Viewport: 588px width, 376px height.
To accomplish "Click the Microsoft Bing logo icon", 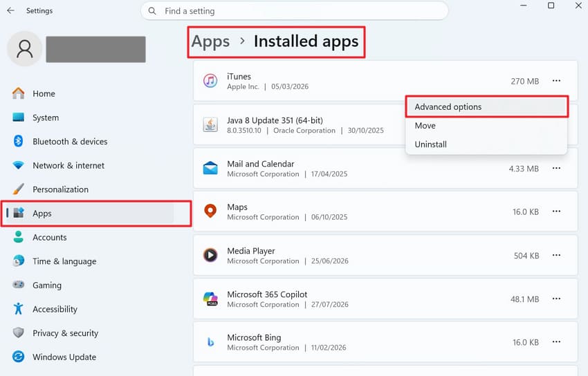I will 210,342.
